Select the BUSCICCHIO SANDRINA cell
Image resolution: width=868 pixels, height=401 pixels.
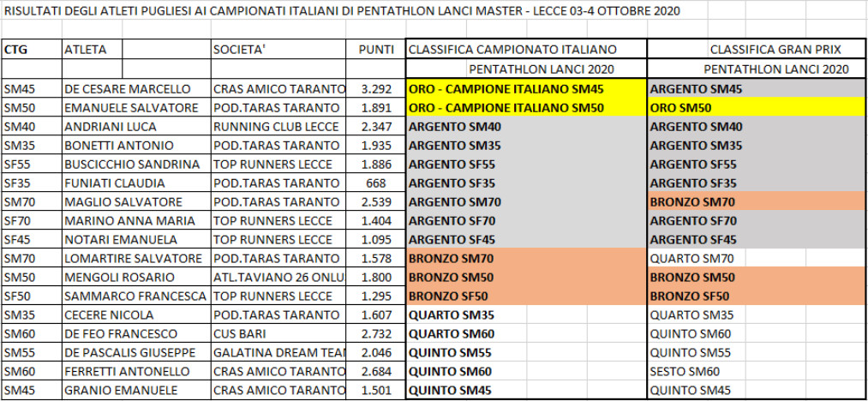[135, 165]
